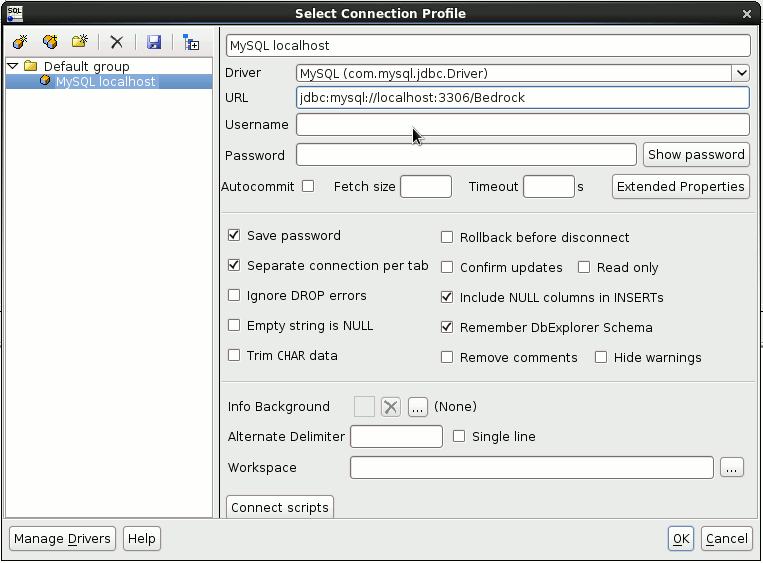Click the new connection profile icon
The width and height of the screenshot is (763, 563).
19,42
